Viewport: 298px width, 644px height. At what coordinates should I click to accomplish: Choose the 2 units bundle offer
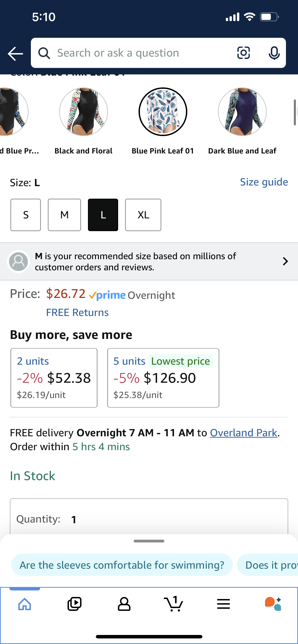54,378
